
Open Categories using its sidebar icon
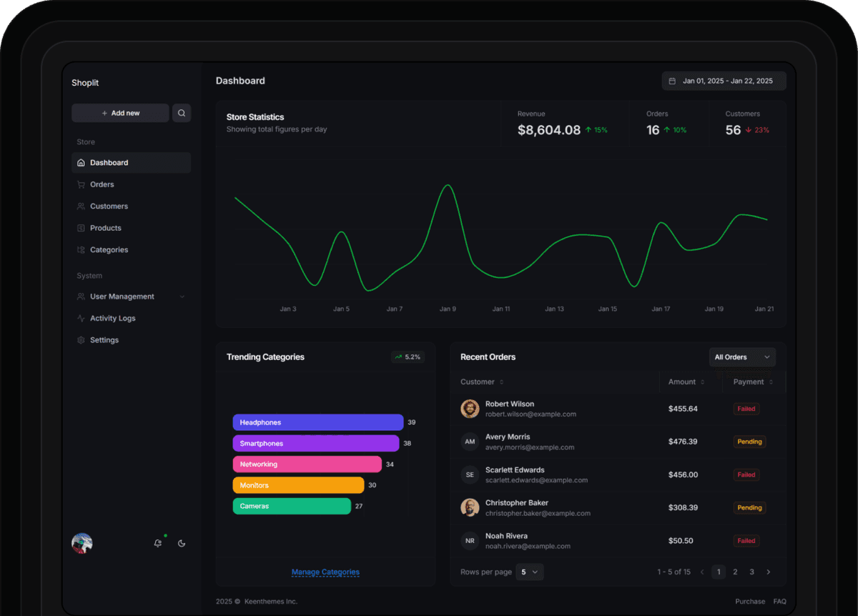[81, 249]
